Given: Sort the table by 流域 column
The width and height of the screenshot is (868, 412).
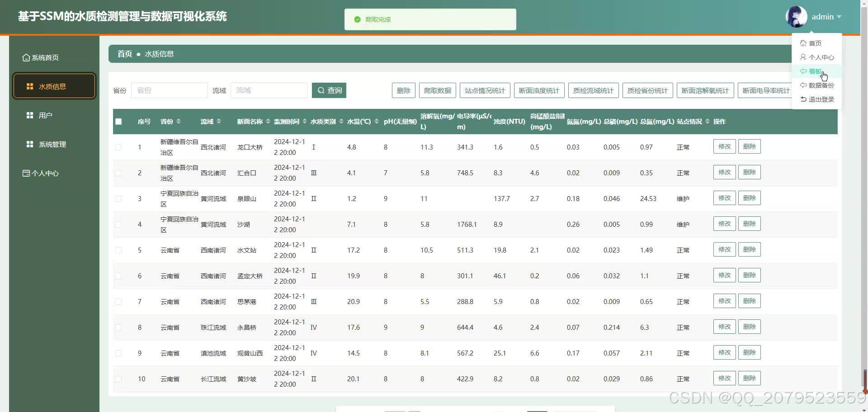Looking at the screenshot, I should pyautogui.click(x=219, y=121).
